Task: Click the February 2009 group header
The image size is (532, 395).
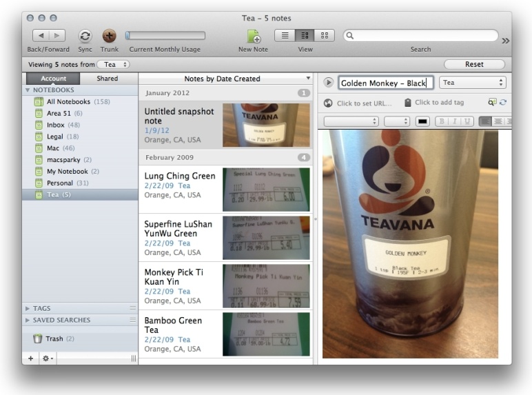Action: (x=225, y=157)
